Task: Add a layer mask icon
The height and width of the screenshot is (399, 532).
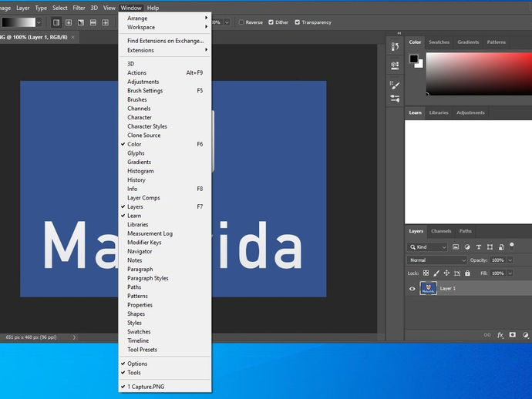Action: click(x=512, y=335)
